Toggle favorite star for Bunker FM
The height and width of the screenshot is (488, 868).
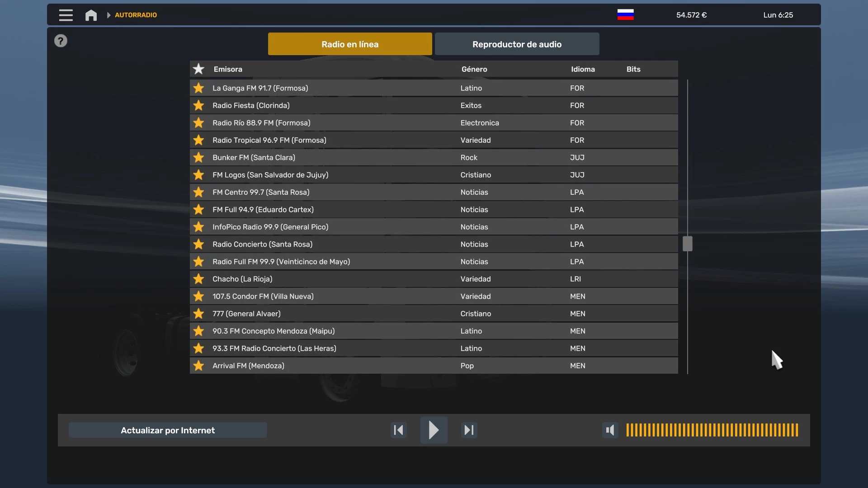[198, 158]
